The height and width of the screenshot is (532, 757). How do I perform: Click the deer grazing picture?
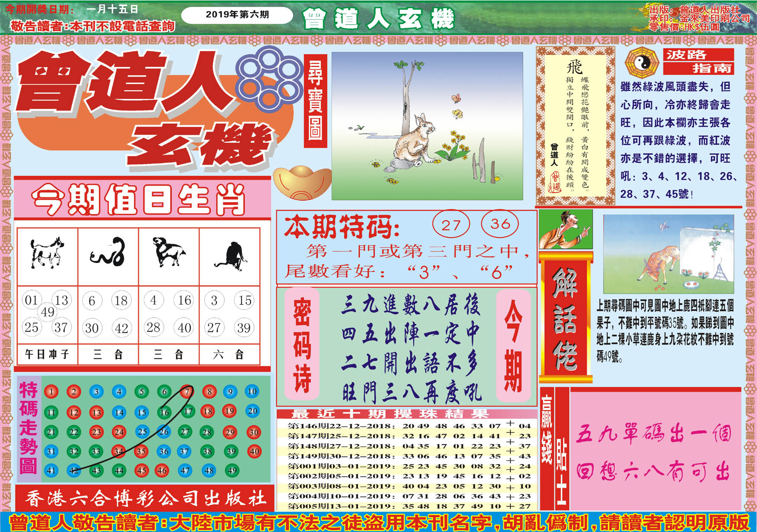668,254
